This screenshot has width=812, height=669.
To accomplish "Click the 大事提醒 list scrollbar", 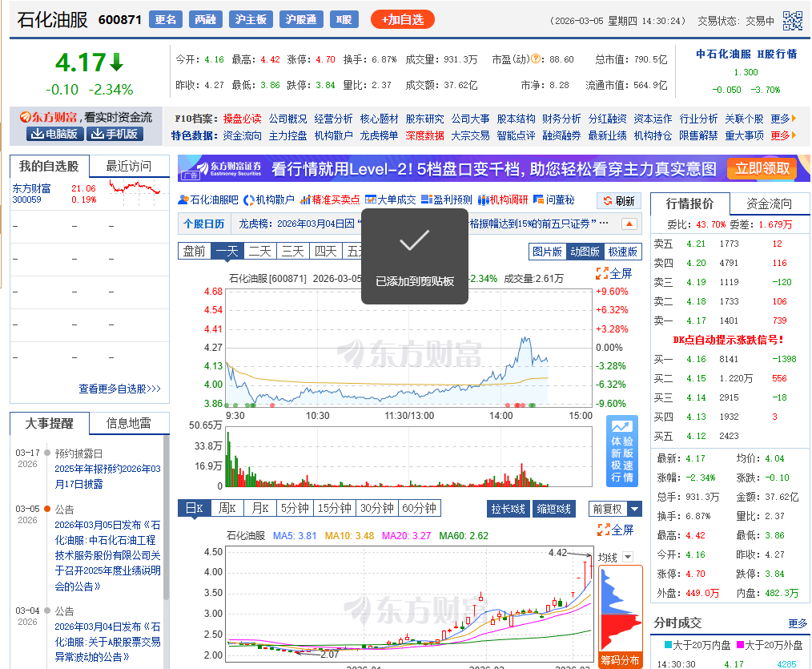I will point(166,518).
